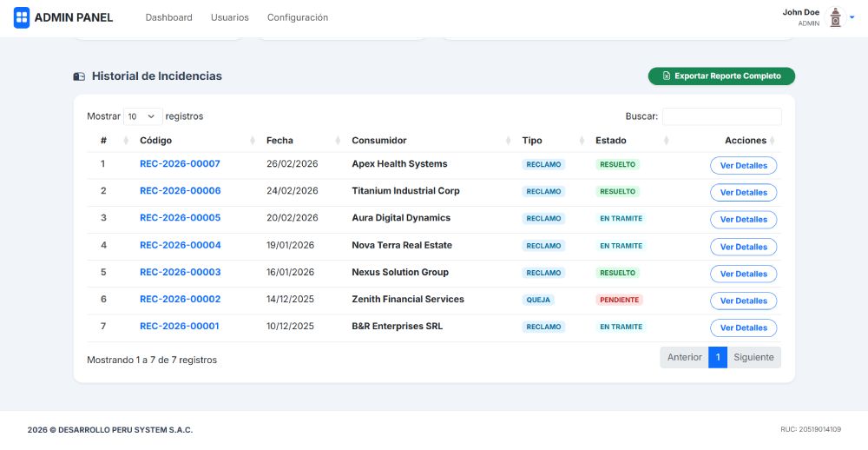Click the PENDIENTE status badge
Screen dimensions: 868x450
tap(619, 300)
